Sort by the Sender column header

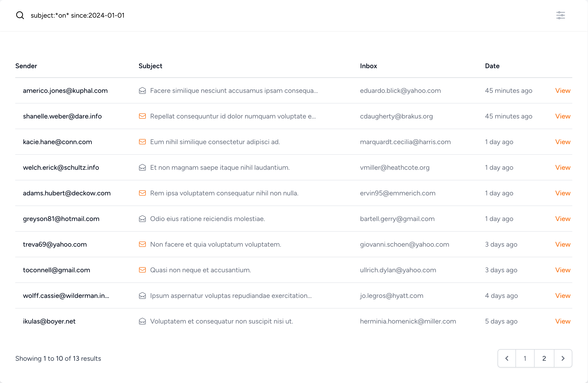tap(26, 66)
